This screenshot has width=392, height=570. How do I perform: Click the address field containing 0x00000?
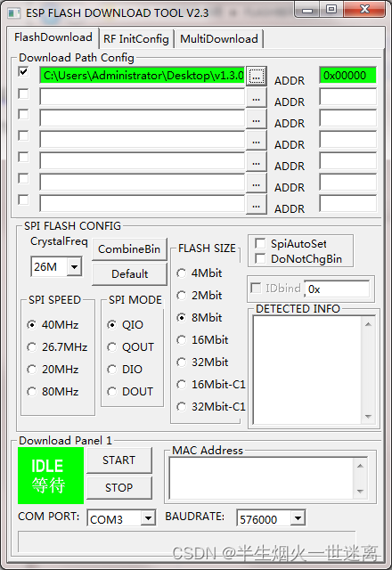347,75
